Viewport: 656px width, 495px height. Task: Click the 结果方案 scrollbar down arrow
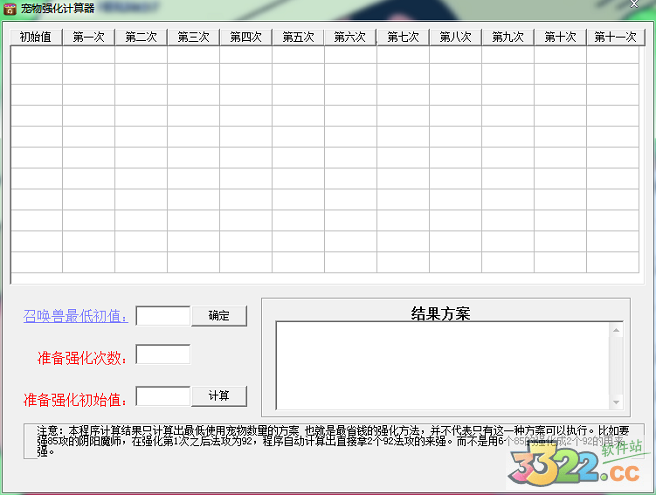pyautogui.click(x=616, y=402)
